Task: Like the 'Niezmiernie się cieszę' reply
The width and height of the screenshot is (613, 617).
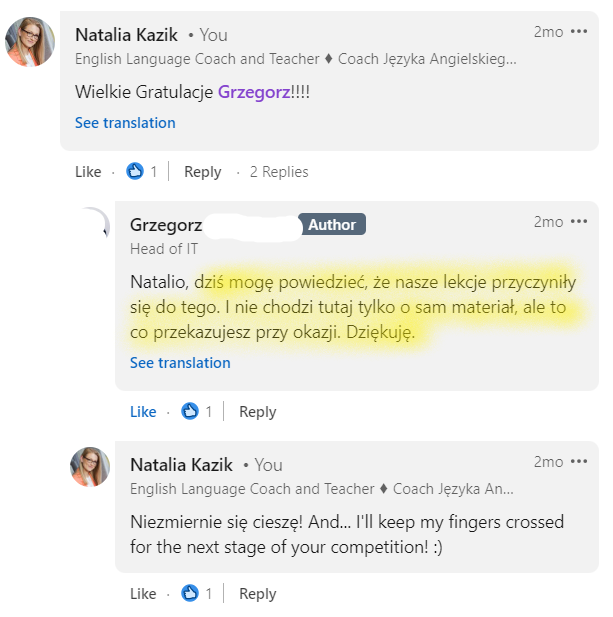Action: pyautogui.click(x=143, y=594)
